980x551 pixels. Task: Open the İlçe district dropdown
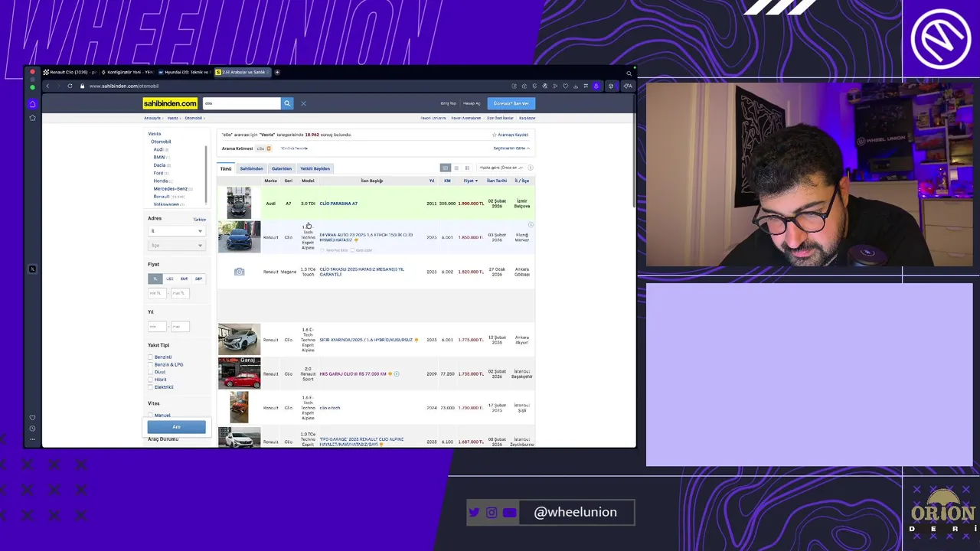click(176, 246)
